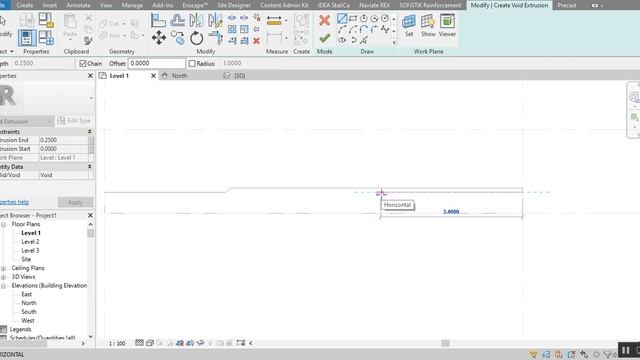Open the Manage ribbon tab

pos(132,5)
